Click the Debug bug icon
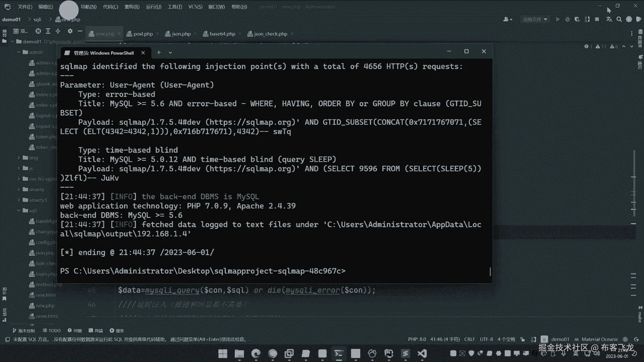Viewport: 644px width, 362px height. [567, 19]
